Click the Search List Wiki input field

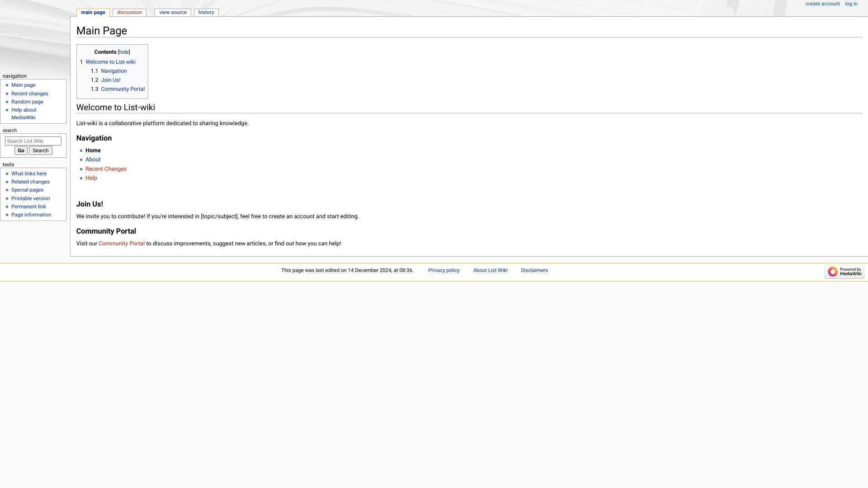click(33, 141)
